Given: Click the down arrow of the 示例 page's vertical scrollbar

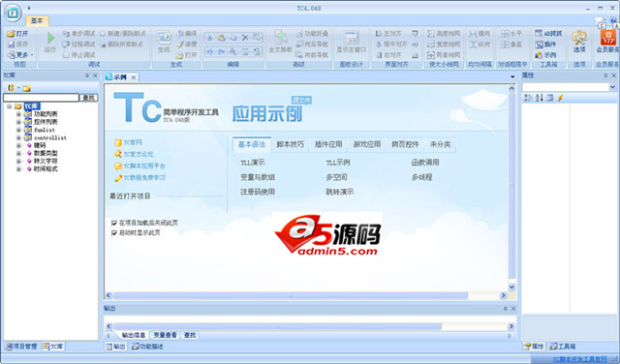Looking at the screenshot, I should 511,288.
